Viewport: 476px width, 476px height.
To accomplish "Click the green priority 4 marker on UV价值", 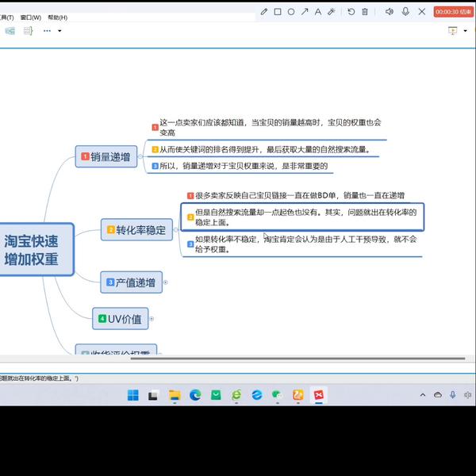I will pyautogui.click(x=102, y=318).
